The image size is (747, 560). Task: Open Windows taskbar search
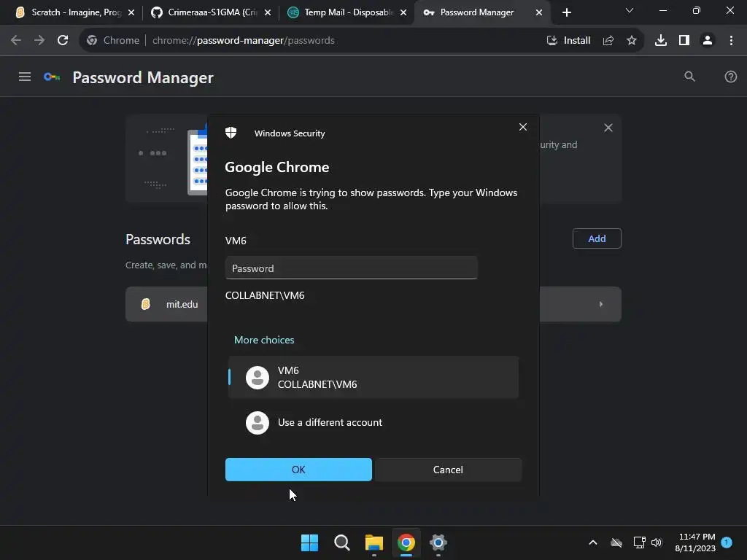coord(341,542)
